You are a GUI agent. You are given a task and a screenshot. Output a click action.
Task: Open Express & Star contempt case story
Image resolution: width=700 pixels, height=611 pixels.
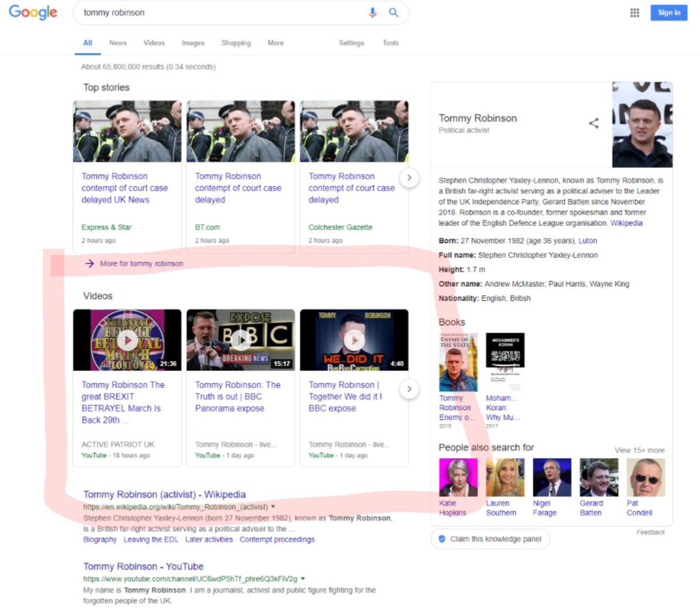(125, 188)
